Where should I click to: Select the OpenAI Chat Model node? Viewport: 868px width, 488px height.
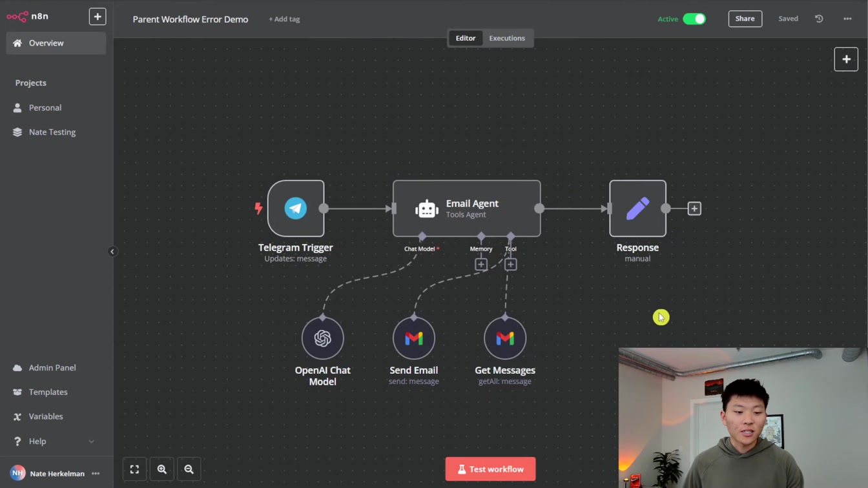click(x=323, y=338)
